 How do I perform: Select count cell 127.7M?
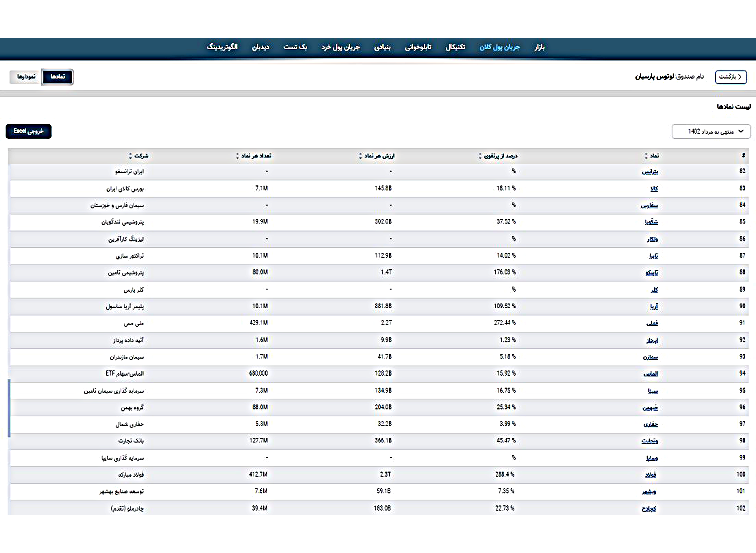259,441
